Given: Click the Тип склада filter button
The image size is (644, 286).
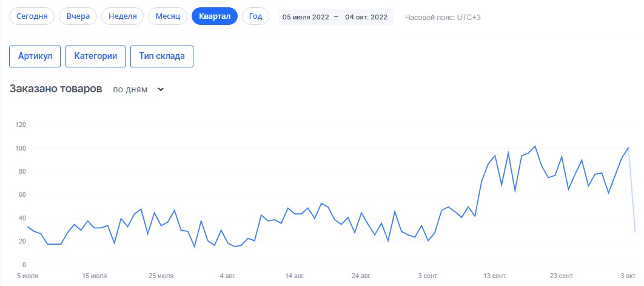Looking at the screenshot, I should pos(162,56).
